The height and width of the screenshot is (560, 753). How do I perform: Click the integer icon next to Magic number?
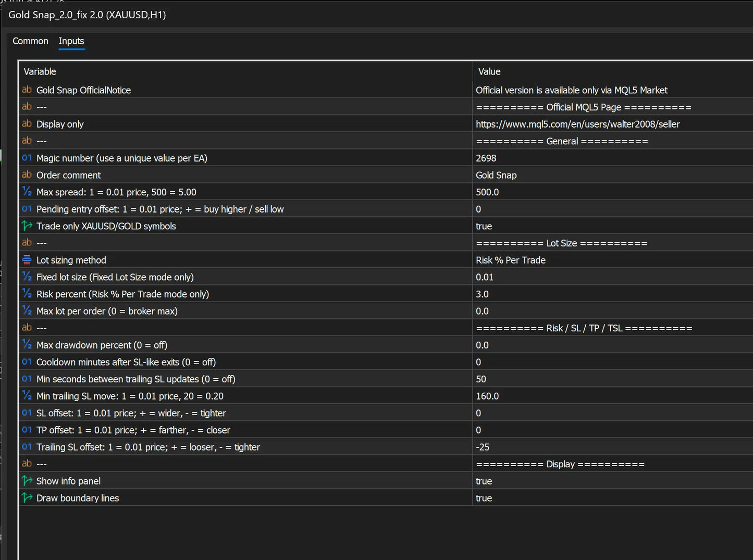pyautogui.click(x=27, y=158)
